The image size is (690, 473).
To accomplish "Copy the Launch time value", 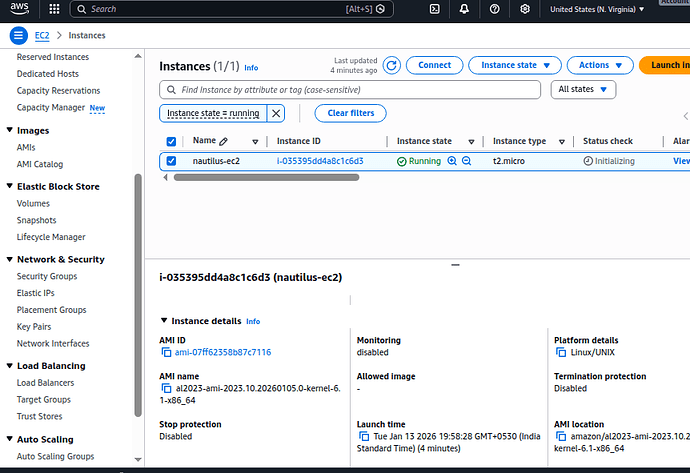I will (363, 436).
